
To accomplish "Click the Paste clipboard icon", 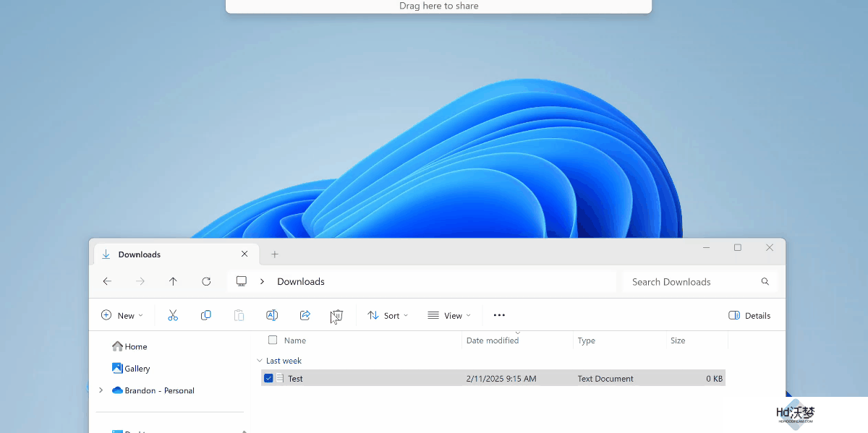I will click(239, 315).
